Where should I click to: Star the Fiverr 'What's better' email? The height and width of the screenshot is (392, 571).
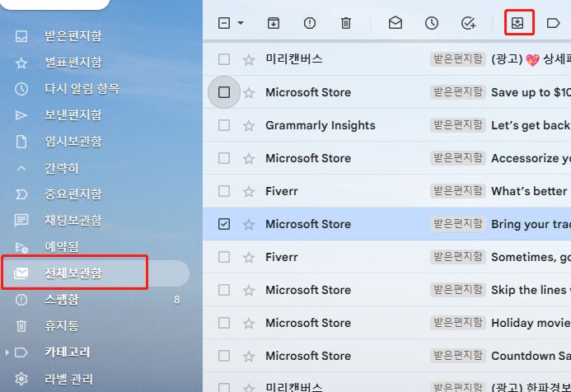point(249,191)
